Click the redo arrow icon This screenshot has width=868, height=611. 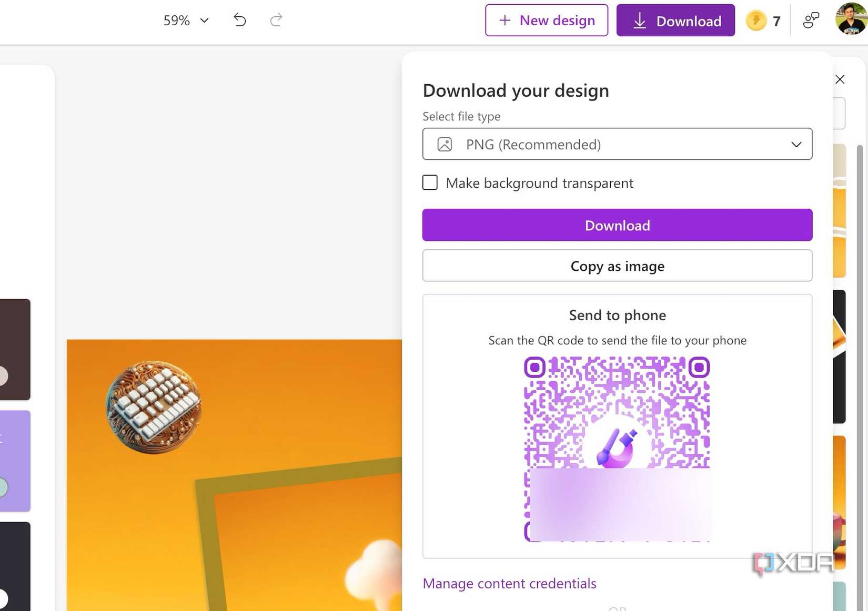pos(276,20)
